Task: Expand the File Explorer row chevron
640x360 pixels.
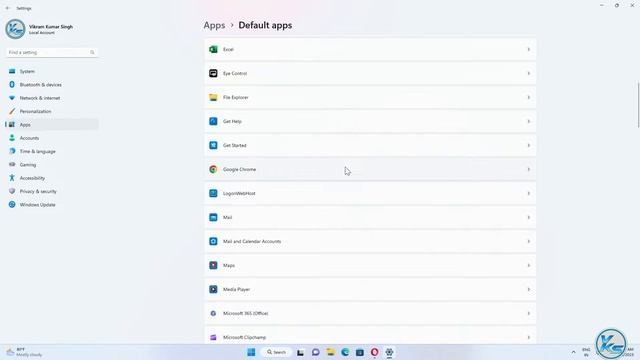Action: tap(529, 98)
